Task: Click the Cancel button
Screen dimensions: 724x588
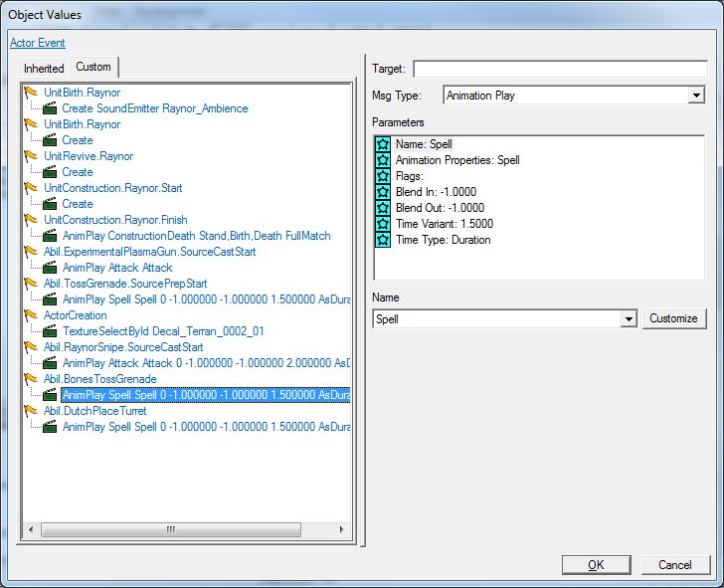Action: tap(675, 565)
